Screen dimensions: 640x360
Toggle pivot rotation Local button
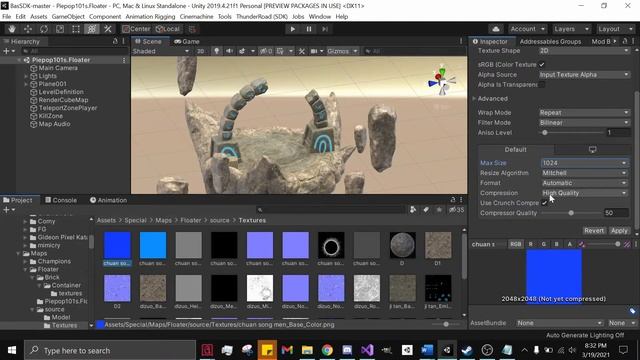click(168, 29)
